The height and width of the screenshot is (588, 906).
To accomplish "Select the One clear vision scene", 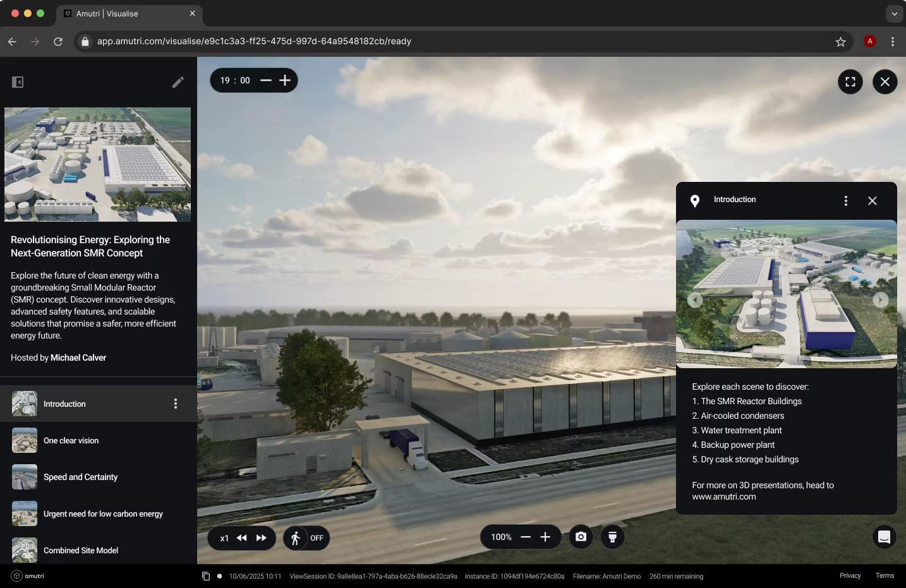I will [x=99, y=440].
